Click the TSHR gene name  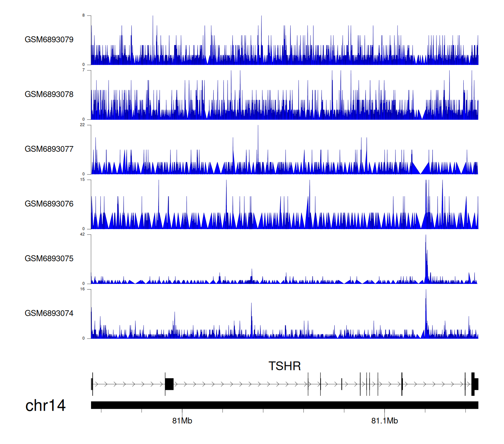(285, 366)
